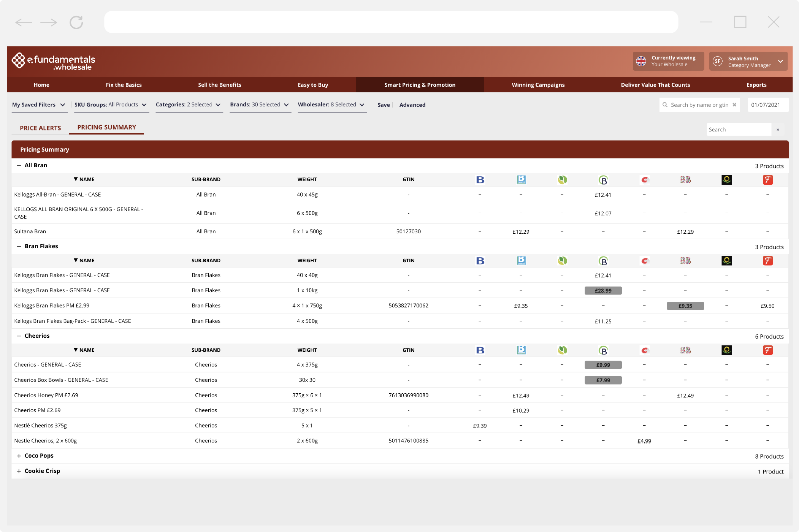Image resolution: width=799 pixels, height=532 pixels.
Task: Open Fix the Basics menu
Action: click(x=124, y=85)
